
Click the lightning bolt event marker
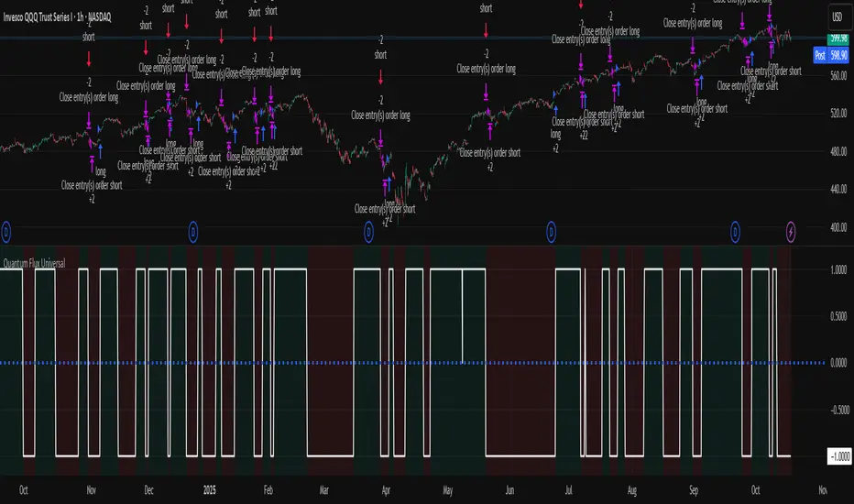[791, 233]
